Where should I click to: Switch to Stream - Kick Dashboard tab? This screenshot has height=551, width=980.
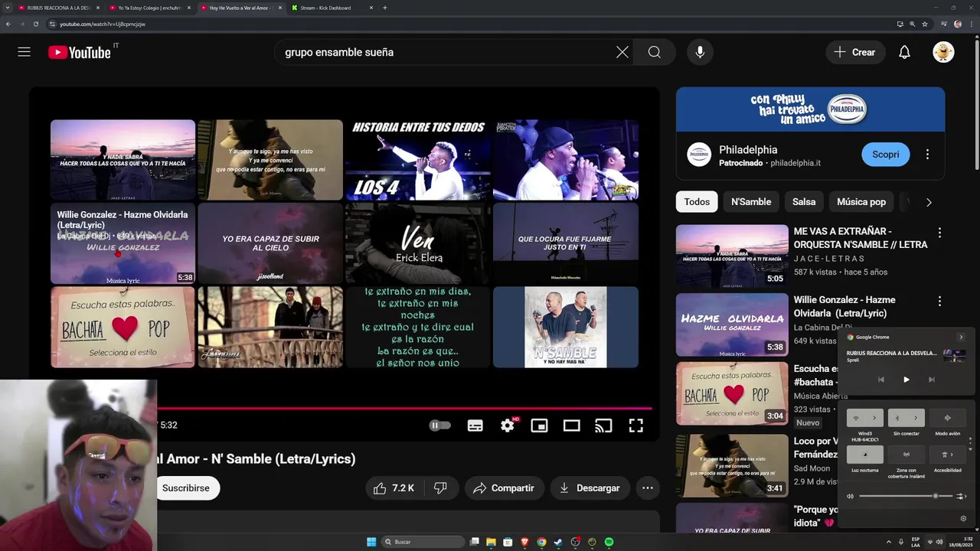[x=332, y=8]
